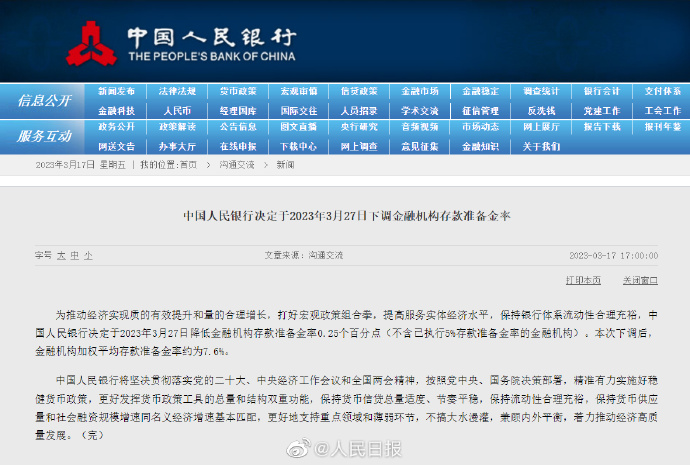Visit the 关于我们 page

pyautogui.click(x=541, y=146)
